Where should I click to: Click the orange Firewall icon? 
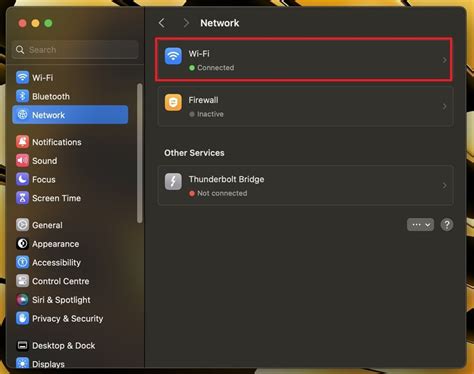click(x=173, y=102)
